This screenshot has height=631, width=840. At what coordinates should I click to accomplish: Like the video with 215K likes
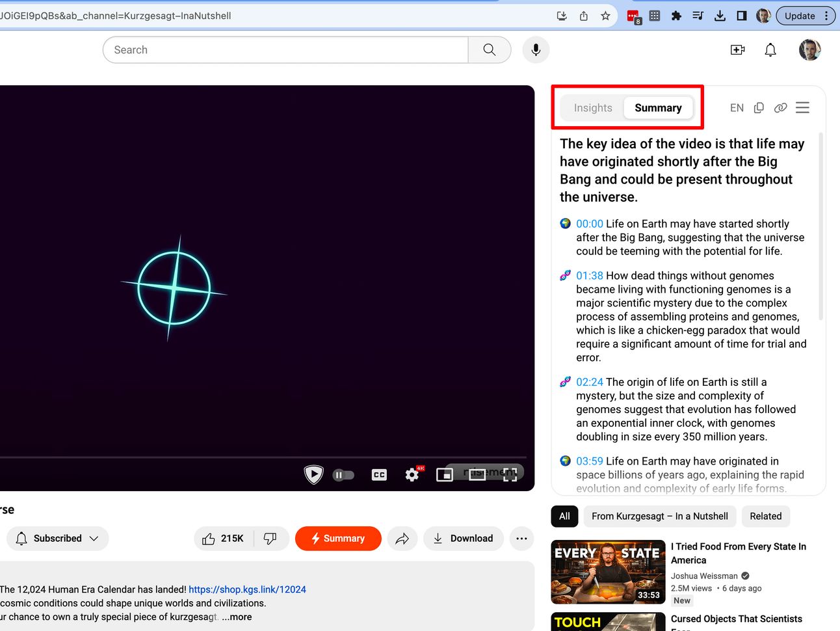[224, 539]
